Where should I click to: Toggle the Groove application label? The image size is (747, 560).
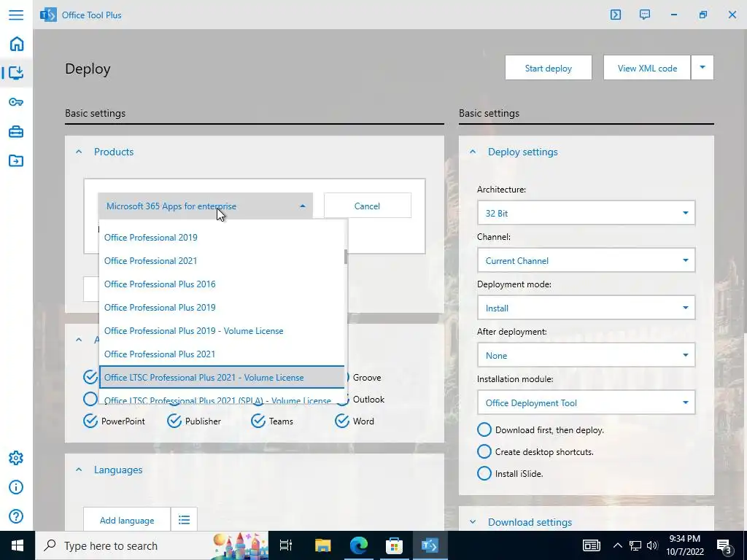tap(367, 377)
